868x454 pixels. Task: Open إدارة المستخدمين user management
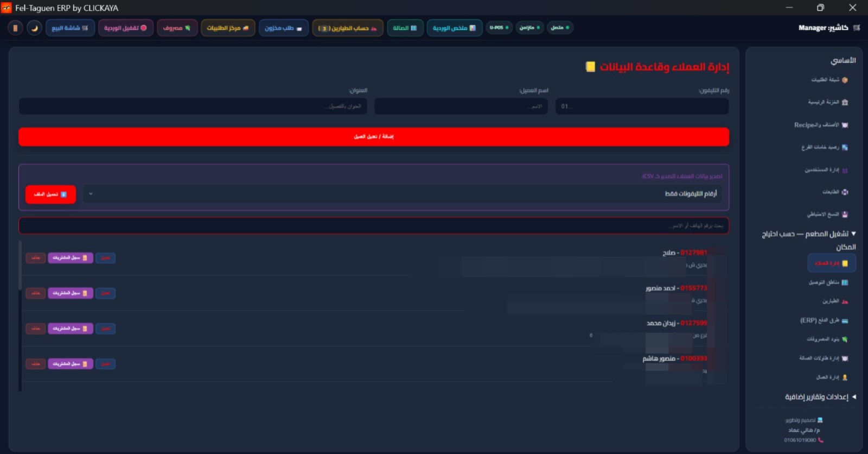[826, 170]
